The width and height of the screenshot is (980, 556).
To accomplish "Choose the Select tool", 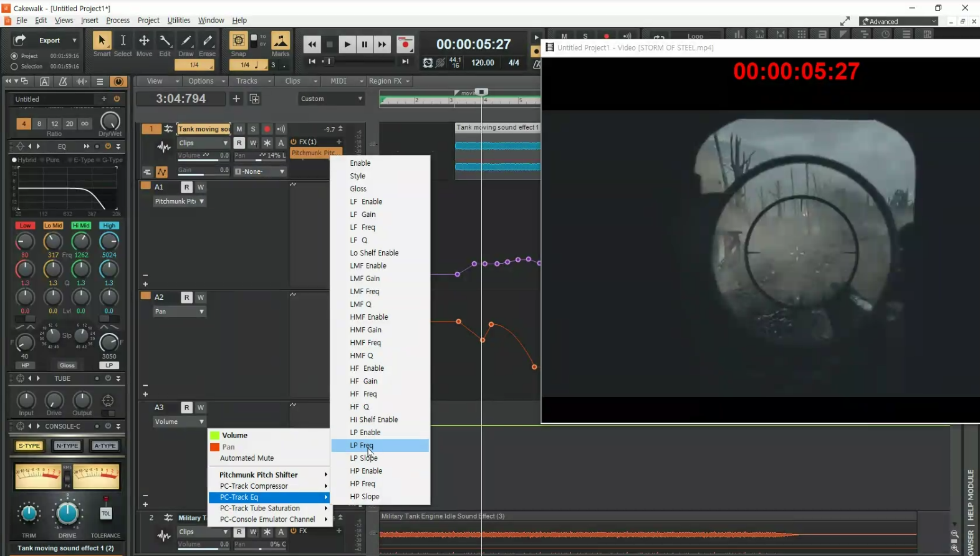I will [123, 41].
